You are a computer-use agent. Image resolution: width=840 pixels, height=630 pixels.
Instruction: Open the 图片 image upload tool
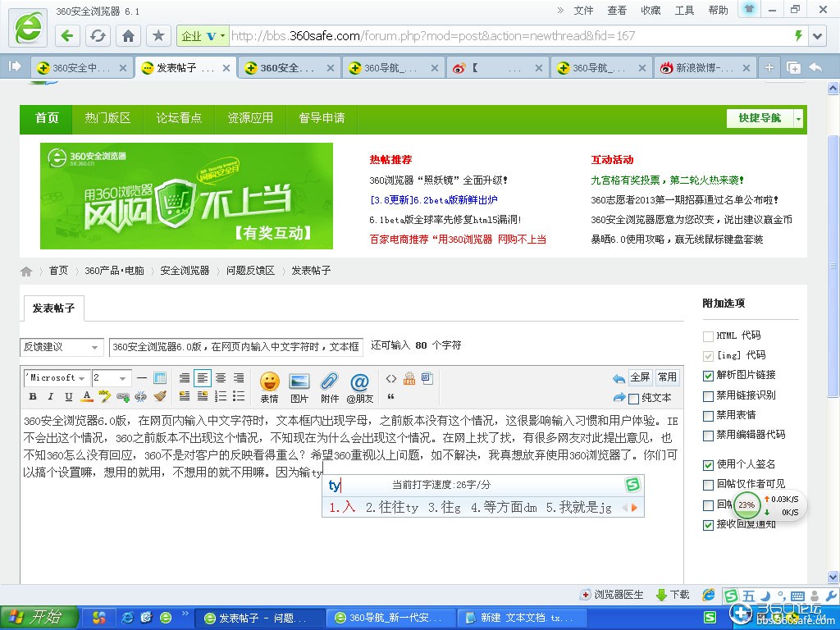(299, 387)
